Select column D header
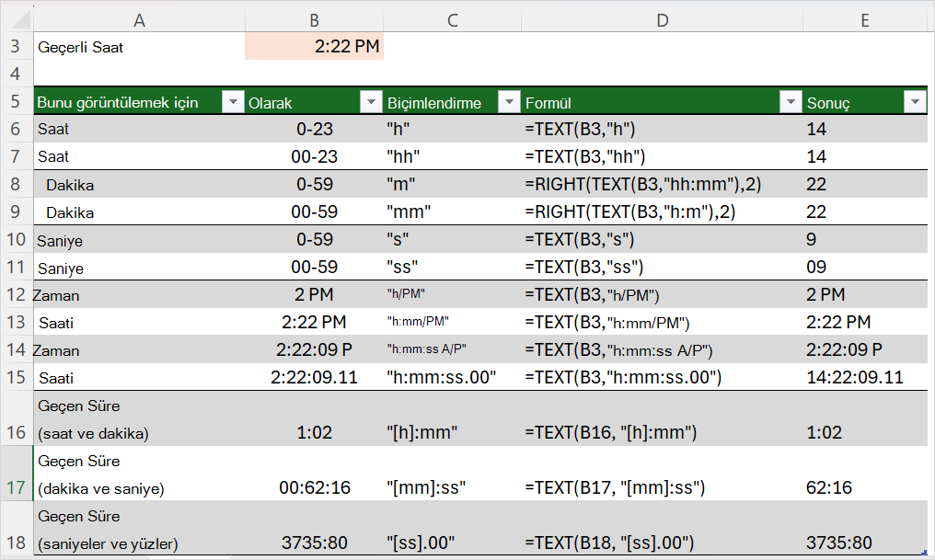Image resolution: width=935 pixels, height=560 pixels. click(x=662, y=20)
